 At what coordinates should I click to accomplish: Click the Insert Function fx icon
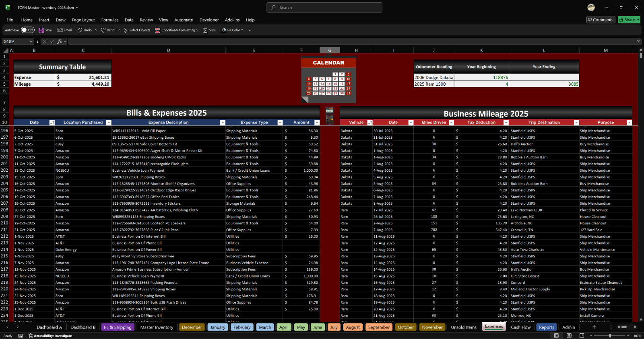tap(60, 41)
